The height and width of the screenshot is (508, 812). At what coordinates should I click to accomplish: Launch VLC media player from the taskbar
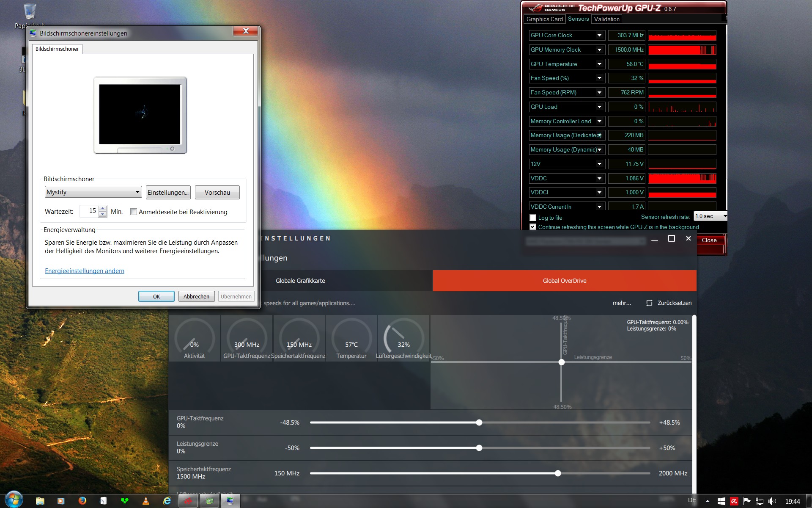pos(146,501)
